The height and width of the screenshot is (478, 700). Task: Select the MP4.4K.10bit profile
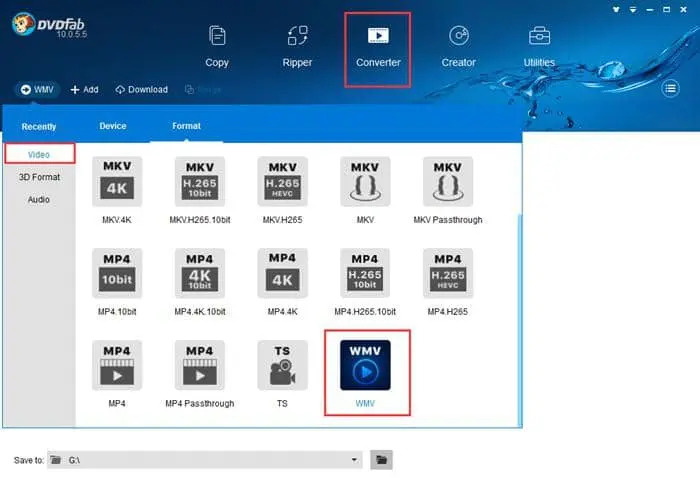click(x=199, y=274)
